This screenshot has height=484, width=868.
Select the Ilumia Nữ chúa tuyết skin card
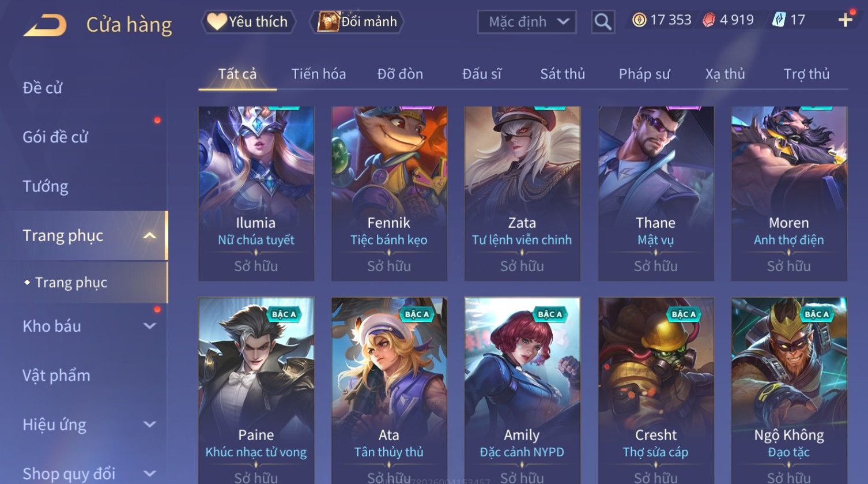tap(256, 194)
